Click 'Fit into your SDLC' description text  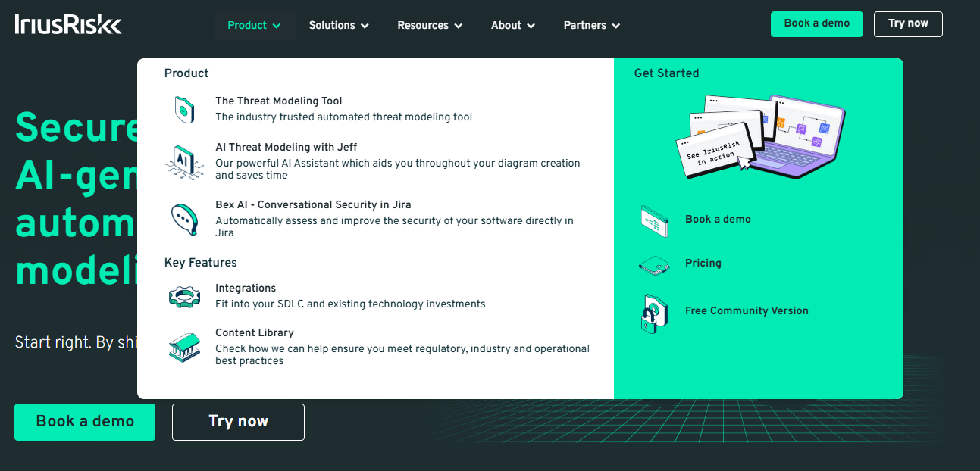point(350,304)
